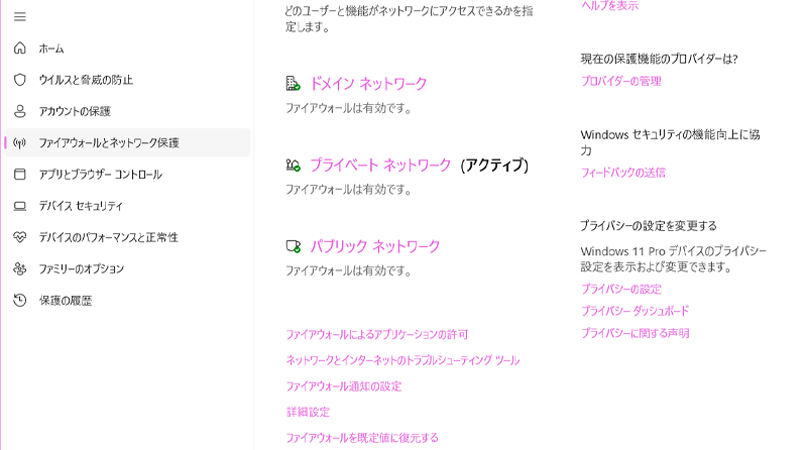Click ファイアウォールによるアプリケーションの許可 link
The height and width of the screenshot is (450, 800).
(x=377, y=334)
